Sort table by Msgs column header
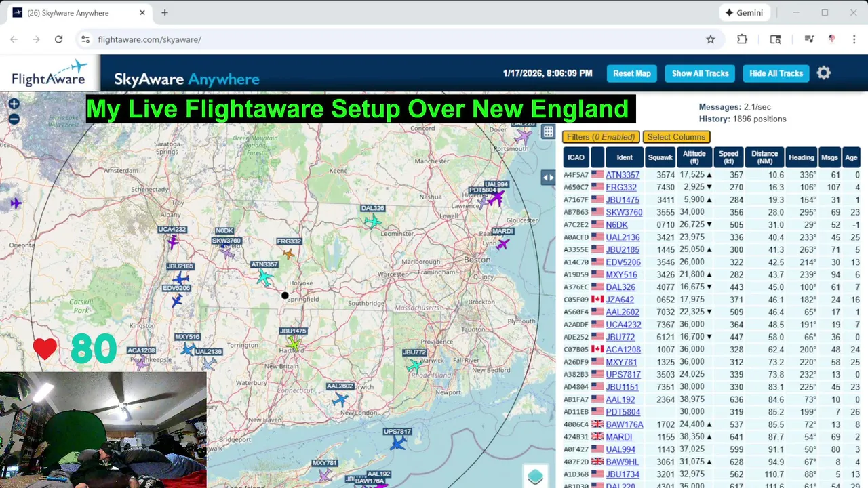 coord(829,157)
